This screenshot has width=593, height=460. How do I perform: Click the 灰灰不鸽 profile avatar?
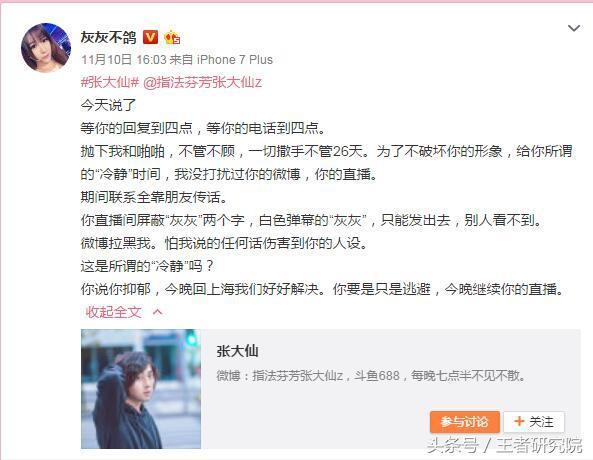(46, 47)
